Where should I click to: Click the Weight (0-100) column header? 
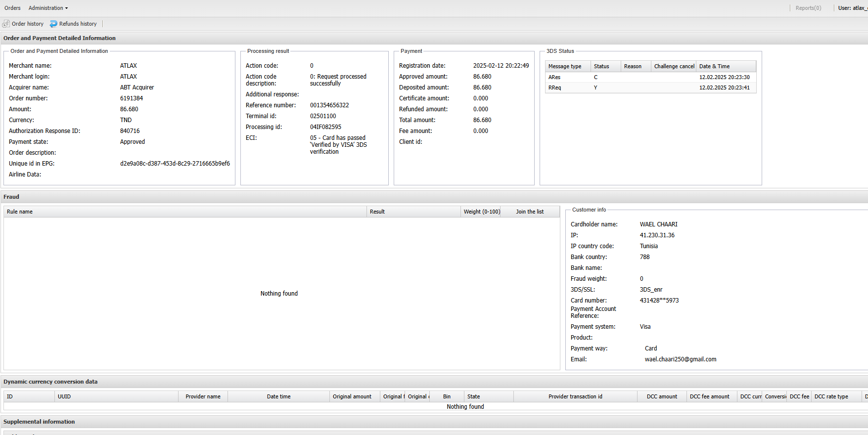tap(481, 212)
